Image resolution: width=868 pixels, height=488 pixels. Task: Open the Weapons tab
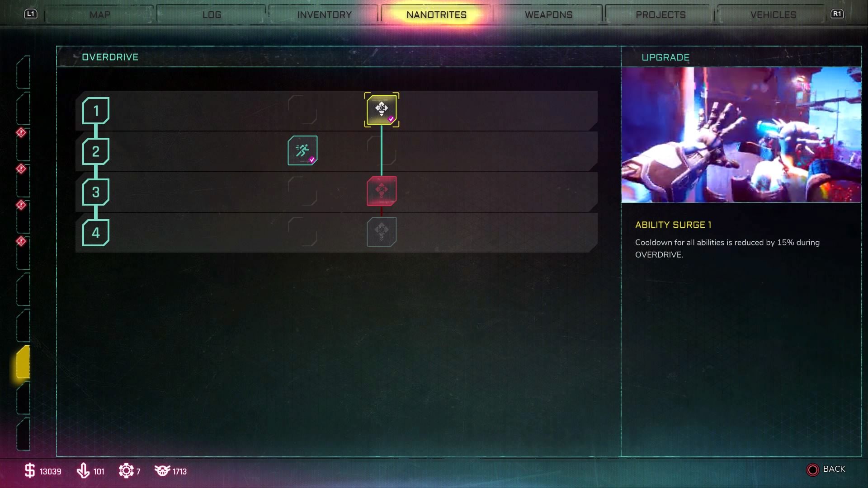pos(548,14)
